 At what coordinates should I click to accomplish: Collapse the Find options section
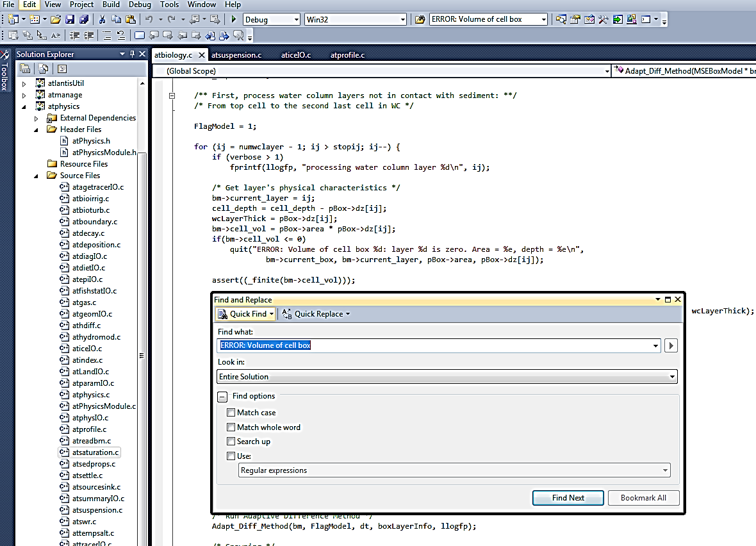222,397
